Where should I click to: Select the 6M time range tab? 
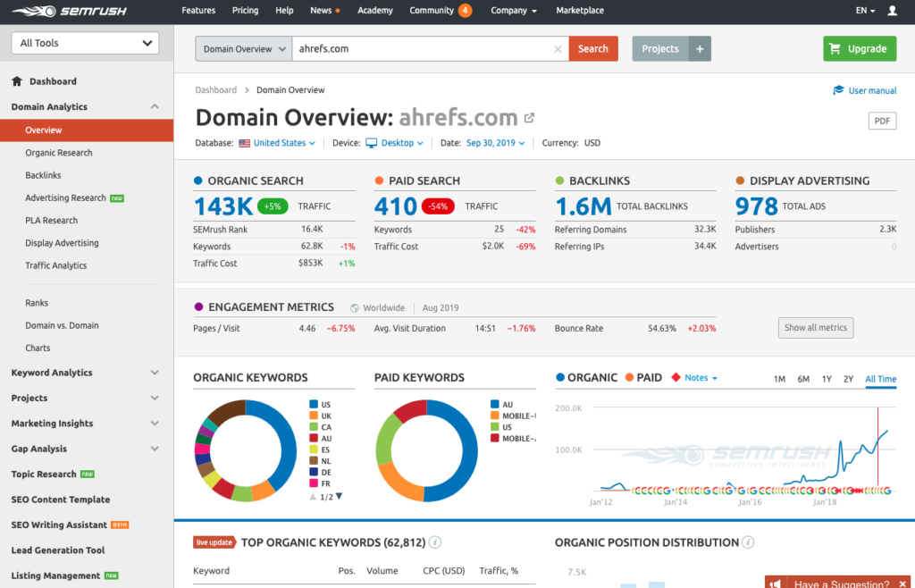pos(803,379)
